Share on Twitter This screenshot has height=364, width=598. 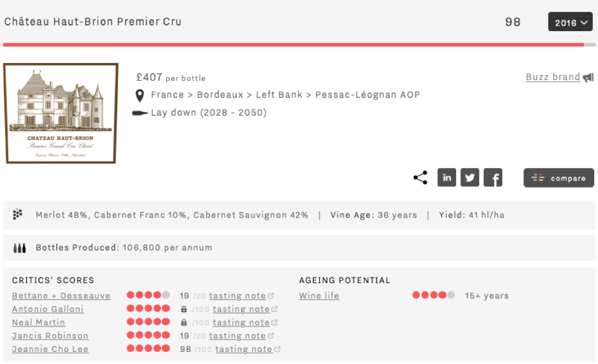pos(470,178)
